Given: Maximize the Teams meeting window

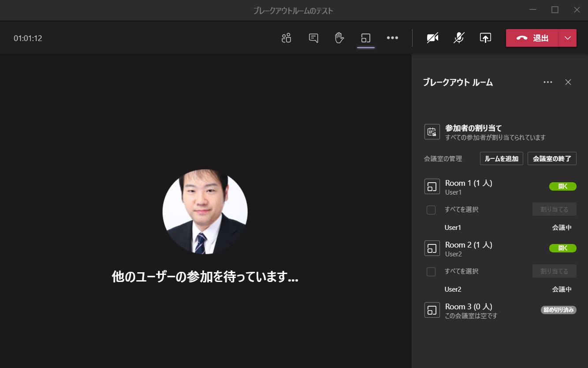Looking at the screenshot, I should click(x=555, y=10).
